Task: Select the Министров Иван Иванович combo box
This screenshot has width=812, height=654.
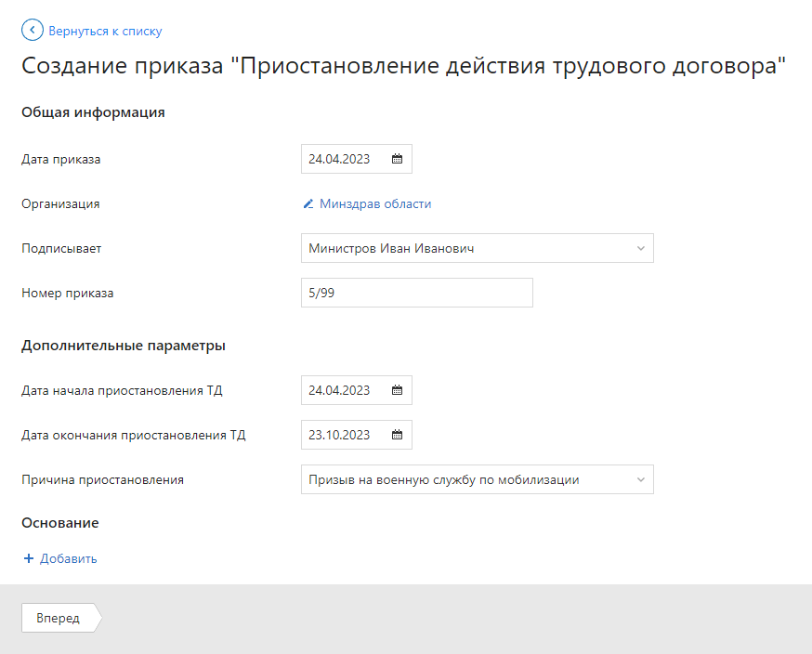Action: point(465,249)
